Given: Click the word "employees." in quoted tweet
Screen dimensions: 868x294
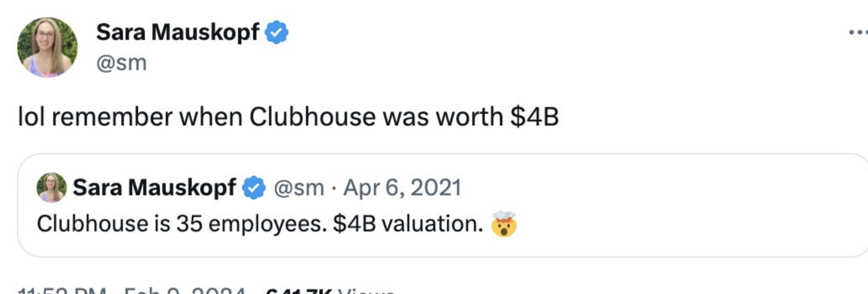Looking at the screenshot, I should 267,224.
